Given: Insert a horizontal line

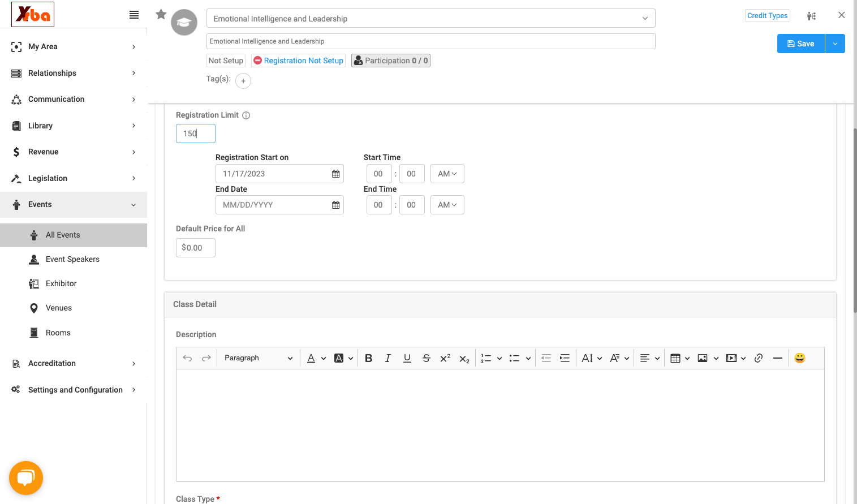Looking at the screenshot, I should click(x=778, y=358).
